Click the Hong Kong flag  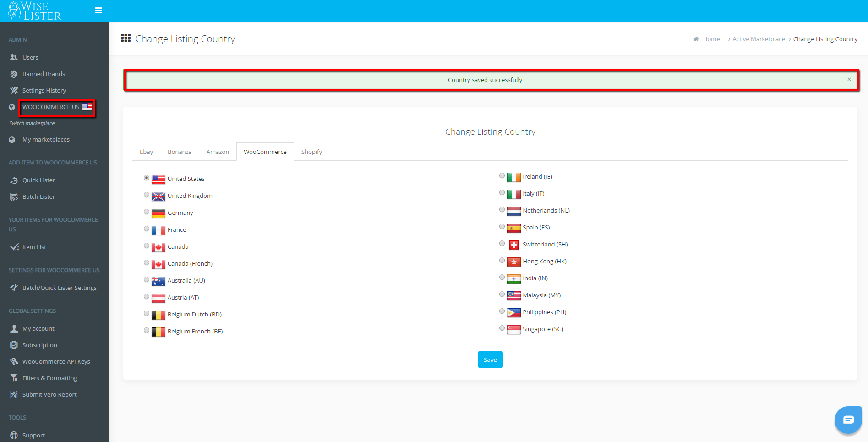point(514,262)
